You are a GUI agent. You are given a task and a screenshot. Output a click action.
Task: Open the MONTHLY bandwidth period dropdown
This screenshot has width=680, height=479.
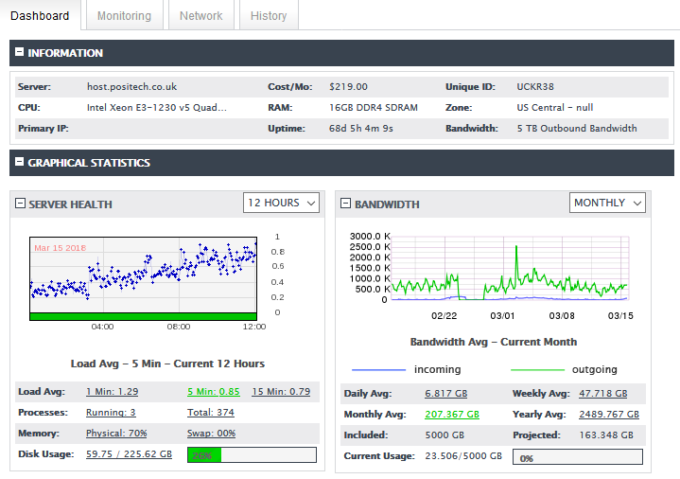(607, 203)
